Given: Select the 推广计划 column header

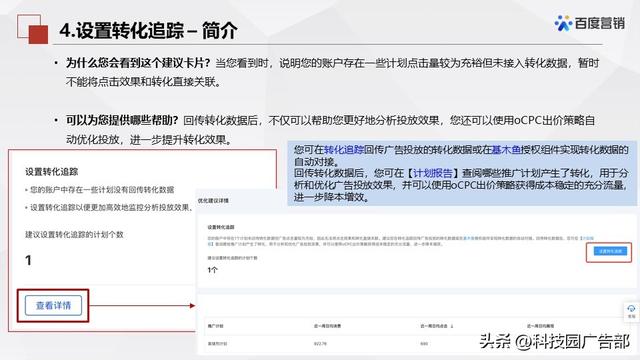Looking at the screenshot, I should click(215, 326).
